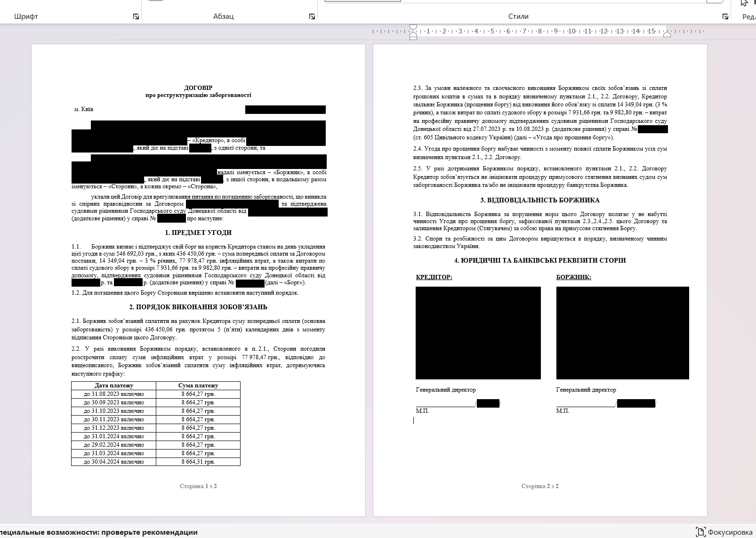Click the right indent marker on ruler
The width and height of the screenshot is (756, 538).
point(667,34)
